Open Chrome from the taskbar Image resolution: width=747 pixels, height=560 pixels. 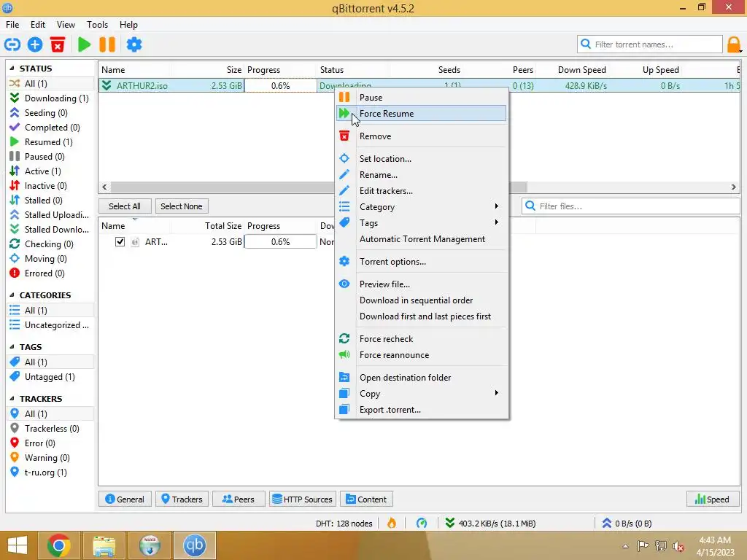tap(59, 545)
